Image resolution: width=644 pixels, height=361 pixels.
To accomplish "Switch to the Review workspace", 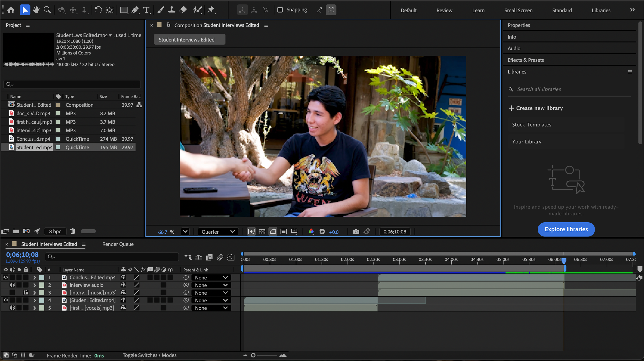I will coord(444,10).
